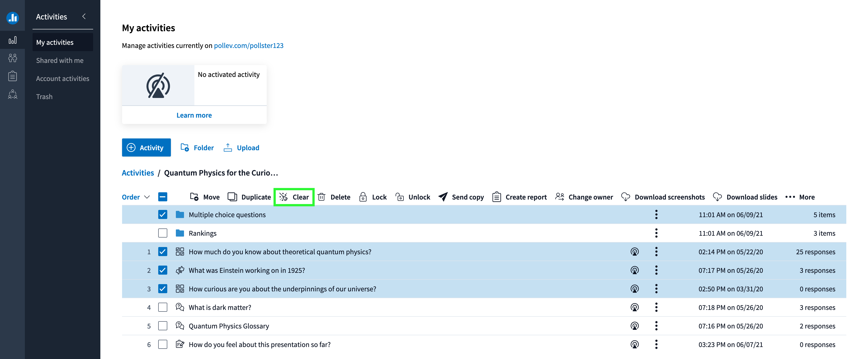868x359 pixels.
Task: Open Shared with me
Action: click(x=60, y=60)
